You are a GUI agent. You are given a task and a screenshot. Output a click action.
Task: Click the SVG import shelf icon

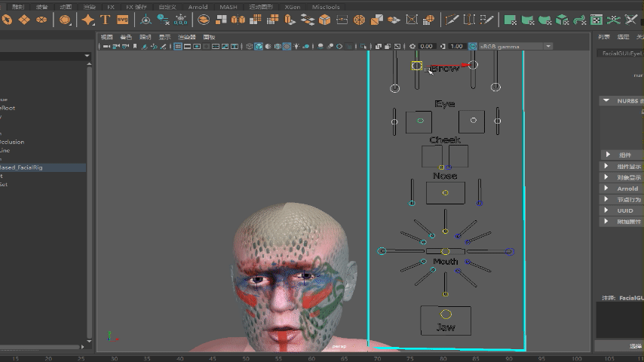click(122, 20)
